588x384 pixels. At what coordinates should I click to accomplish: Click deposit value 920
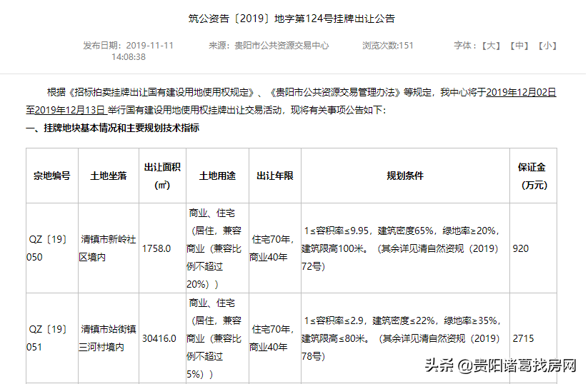coord(521,248)
